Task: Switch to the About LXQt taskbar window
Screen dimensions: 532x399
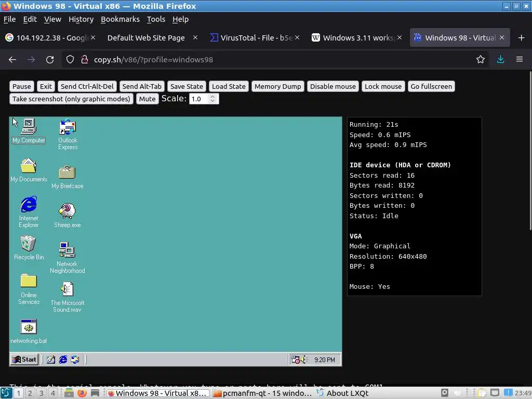Action: [x=343, y=393]
